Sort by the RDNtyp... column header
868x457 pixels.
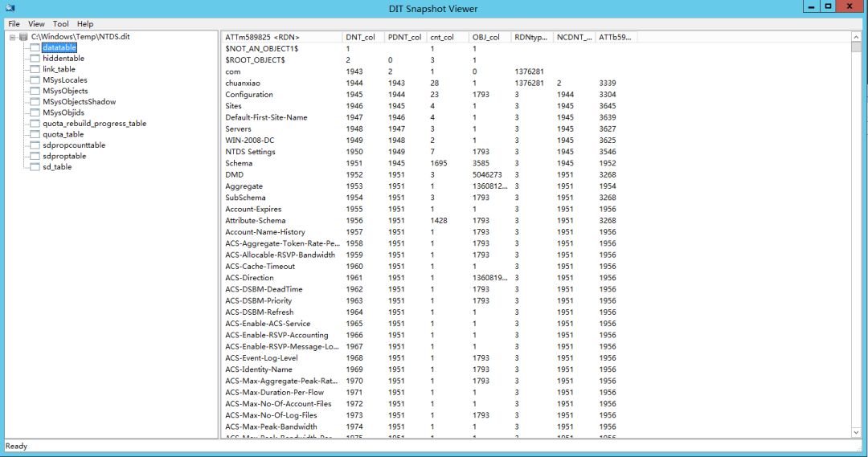[531, 37]
